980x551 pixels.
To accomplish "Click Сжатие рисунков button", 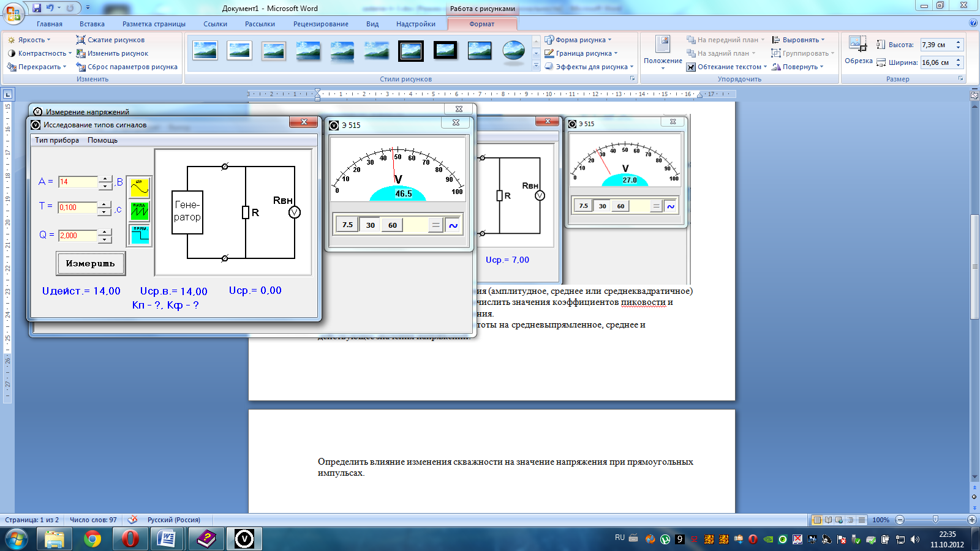I will click(x=110, y=40).
